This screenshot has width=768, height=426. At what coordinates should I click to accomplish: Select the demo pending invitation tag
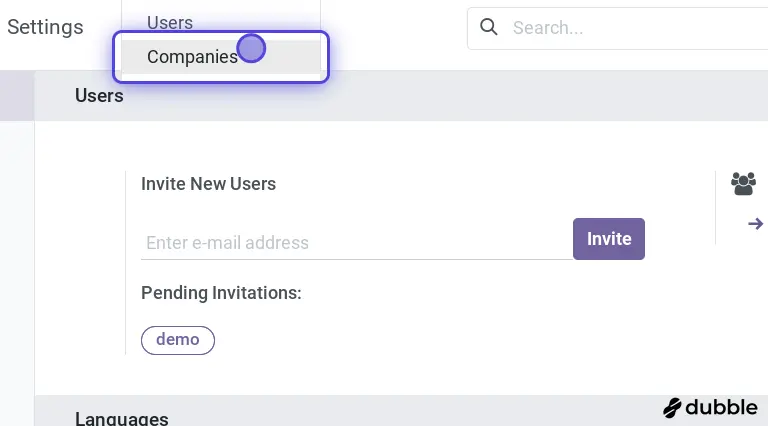point(178,340)
